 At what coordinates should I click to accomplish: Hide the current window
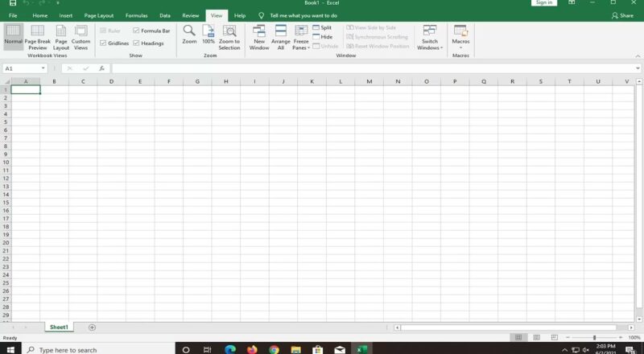pyautogui.click(x=323, y=37)
